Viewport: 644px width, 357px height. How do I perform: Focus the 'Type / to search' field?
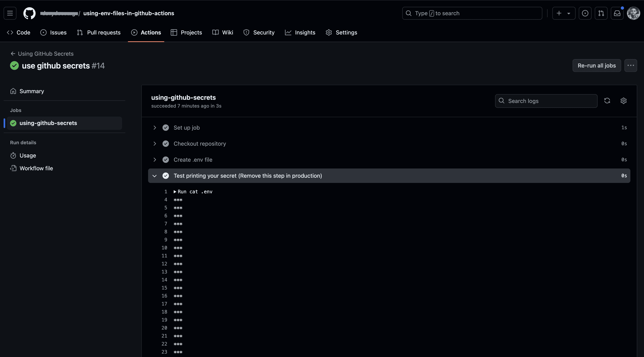pyautogui.click(x=472, y=13)
